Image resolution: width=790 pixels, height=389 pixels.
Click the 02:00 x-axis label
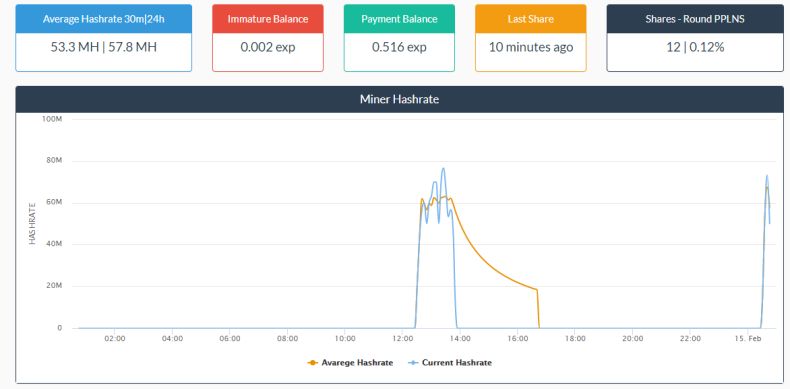[115, 339]
